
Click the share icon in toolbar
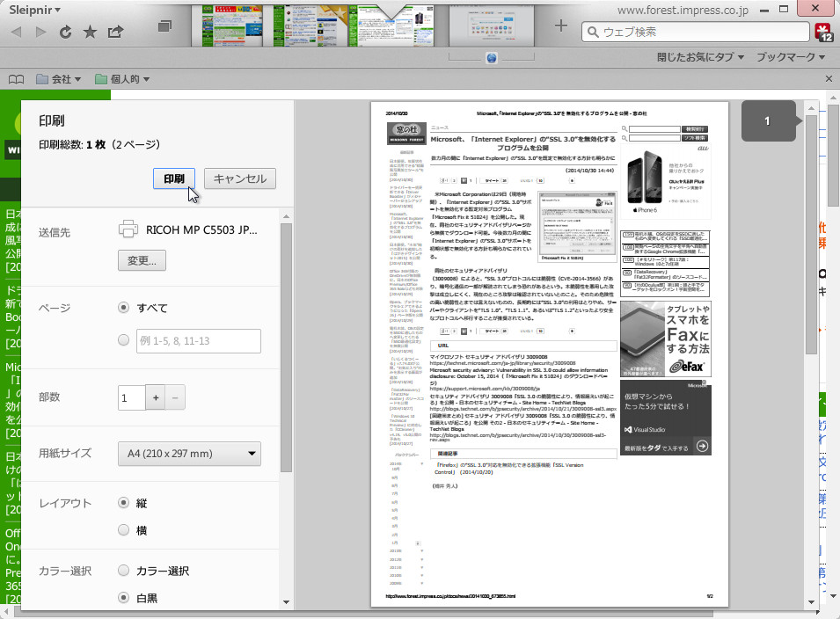click(x=115, y=32)
